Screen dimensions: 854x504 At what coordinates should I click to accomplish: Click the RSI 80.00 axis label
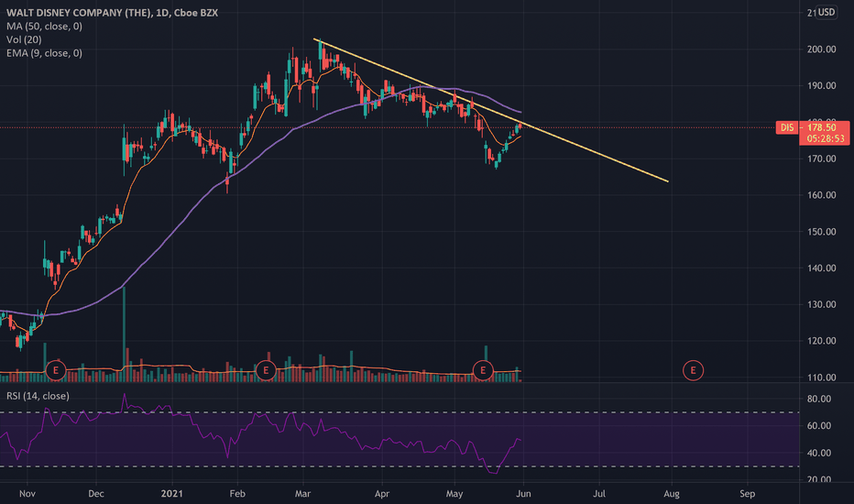819,399
